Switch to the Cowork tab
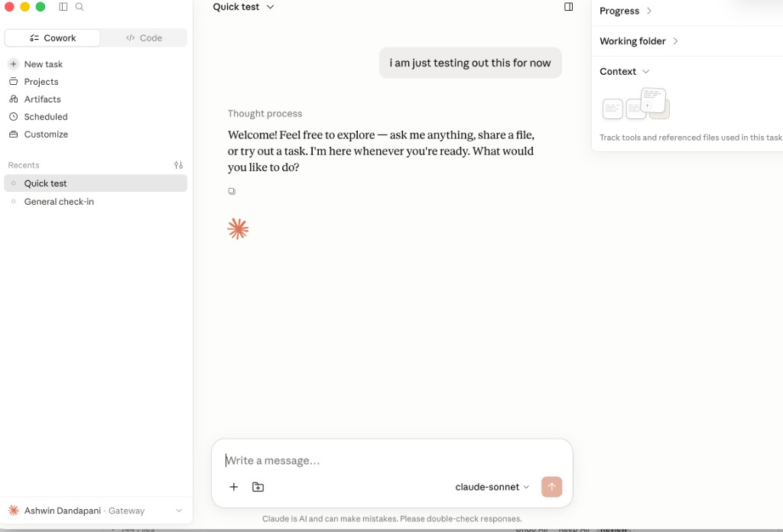 [x=53, y=38]
